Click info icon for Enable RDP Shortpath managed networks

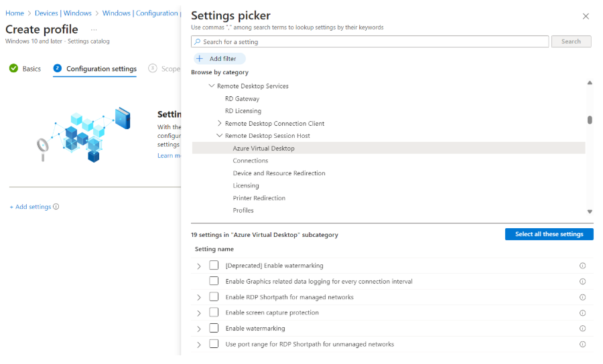pos(582,297)
